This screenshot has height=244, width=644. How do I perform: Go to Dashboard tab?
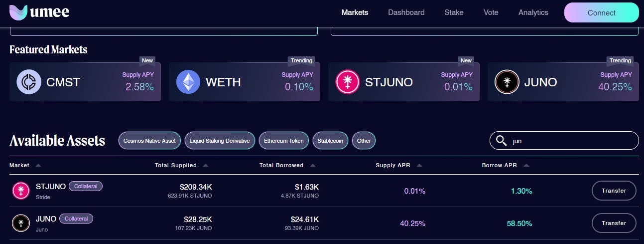point(406,12)
